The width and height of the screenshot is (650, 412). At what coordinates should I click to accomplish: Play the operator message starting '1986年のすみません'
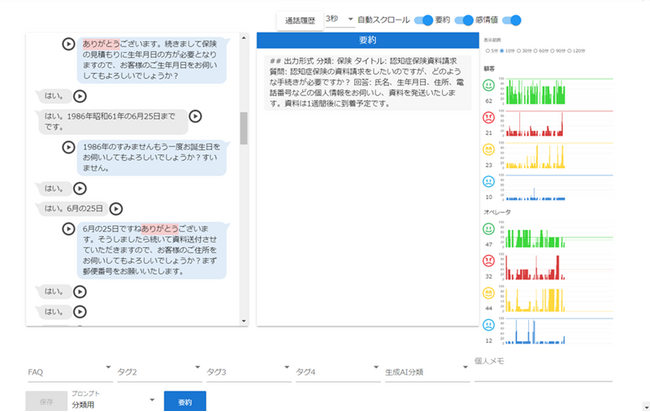click(68, 147)
